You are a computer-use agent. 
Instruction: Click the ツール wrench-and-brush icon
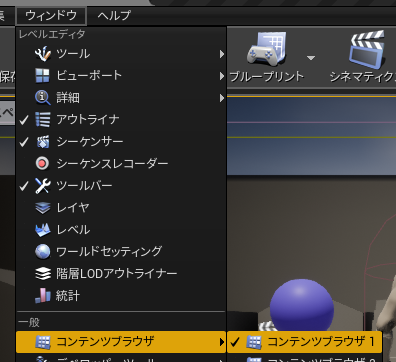[43, 54]
